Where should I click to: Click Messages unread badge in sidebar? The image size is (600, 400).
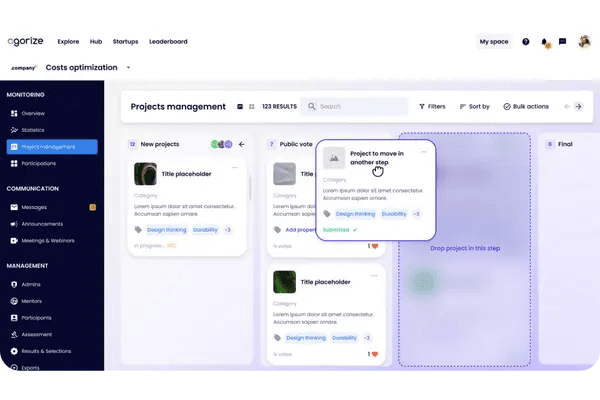93,207
